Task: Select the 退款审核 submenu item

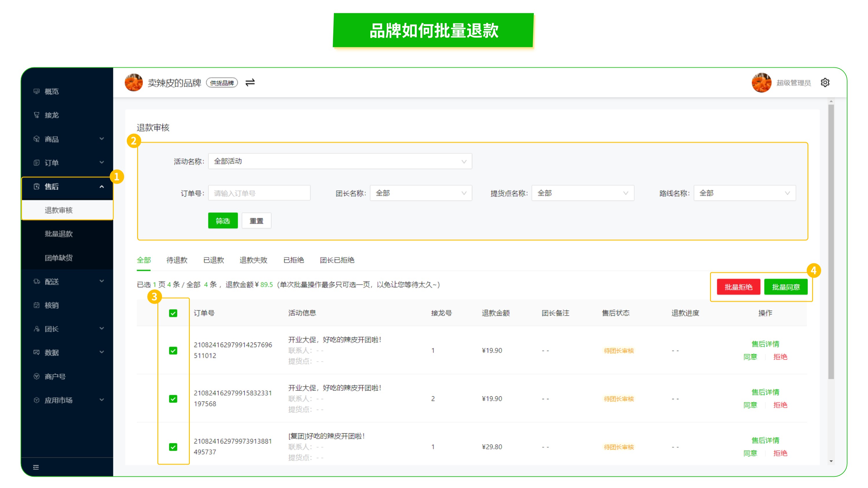Action: coord(67,210)
